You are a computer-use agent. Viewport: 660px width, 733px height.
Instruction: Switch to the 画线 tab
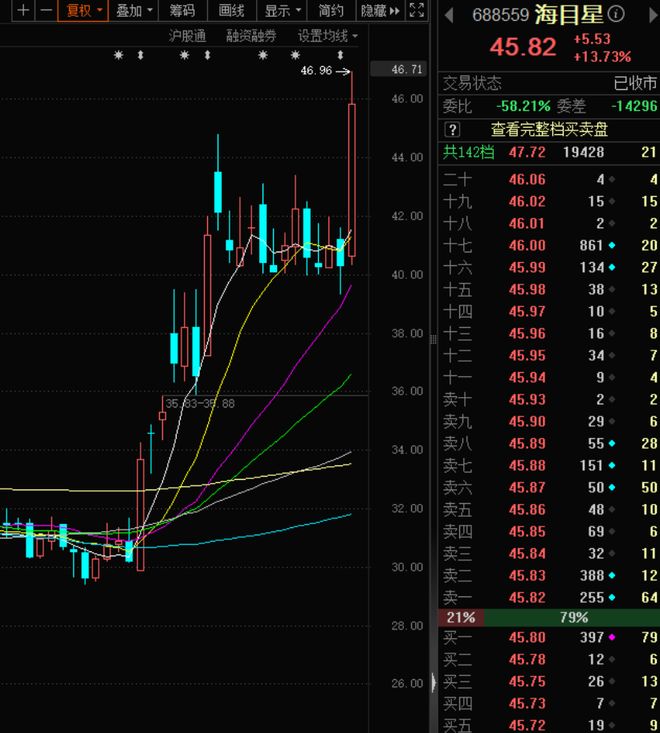(231, 11)
